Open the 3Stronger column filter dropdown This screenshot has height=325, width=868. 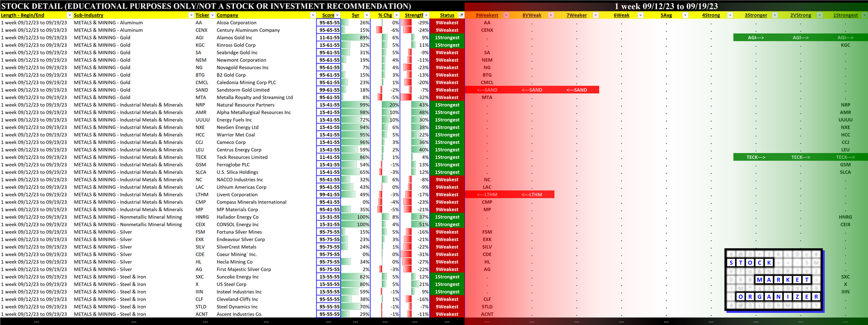click(x=775, y=15)
